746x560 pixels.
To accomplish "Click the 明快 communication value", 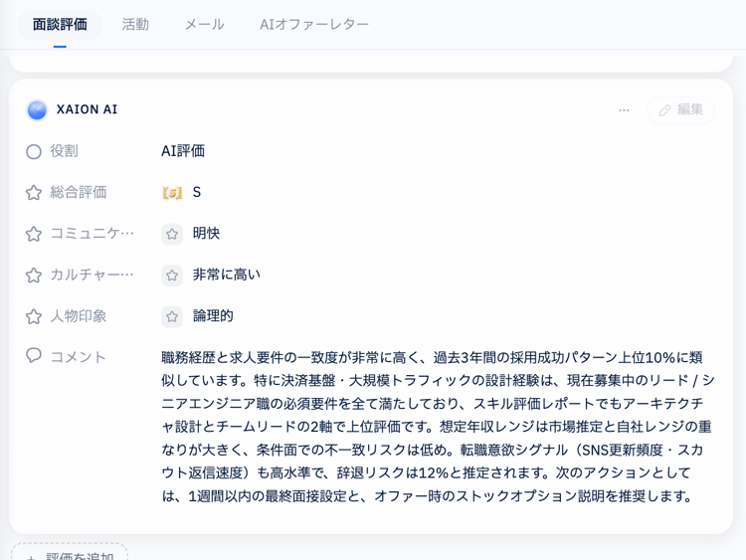I will 206,233.
